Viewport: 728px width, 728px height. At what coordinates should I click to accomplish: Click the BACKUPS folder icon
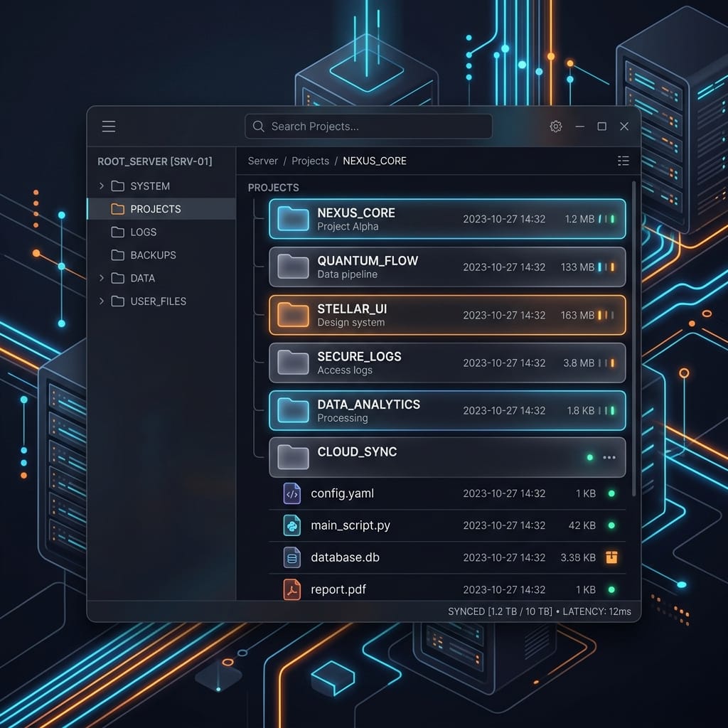pos(118,255)
